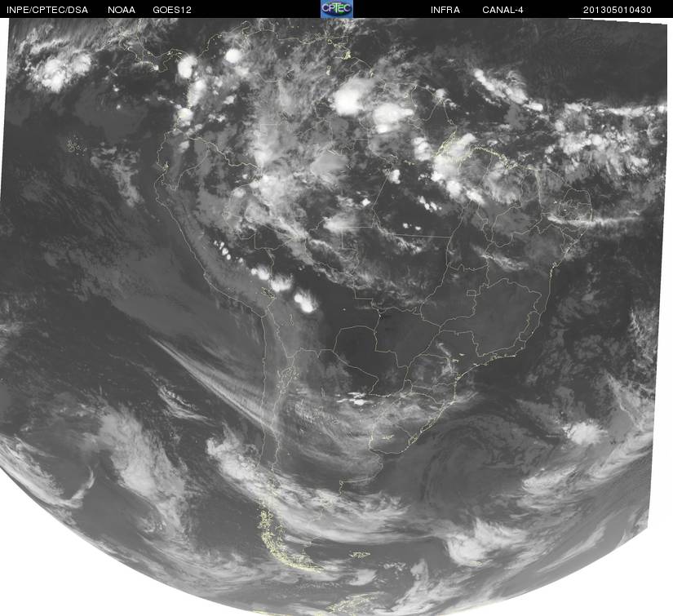Click the INPE/CPTEC/DSA header text
This screenshot has width=673, height=616.
(x=47, y=10)
